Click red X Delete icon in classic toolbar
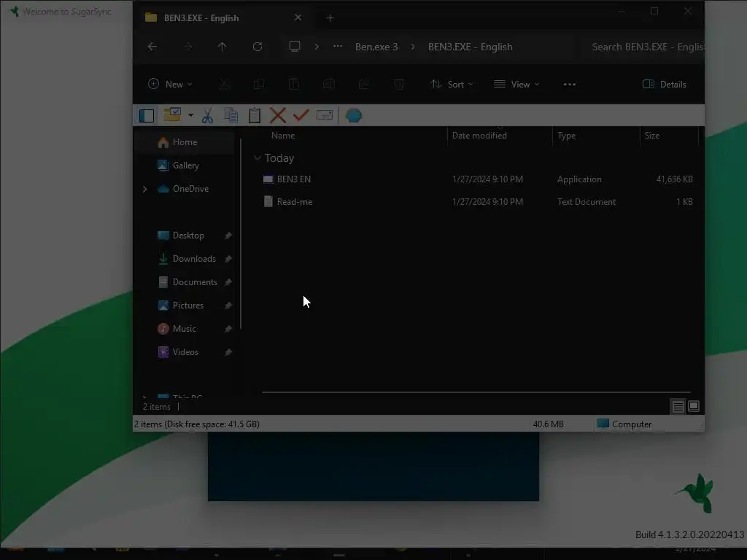 pyautogui.click(x=278, y=115)
